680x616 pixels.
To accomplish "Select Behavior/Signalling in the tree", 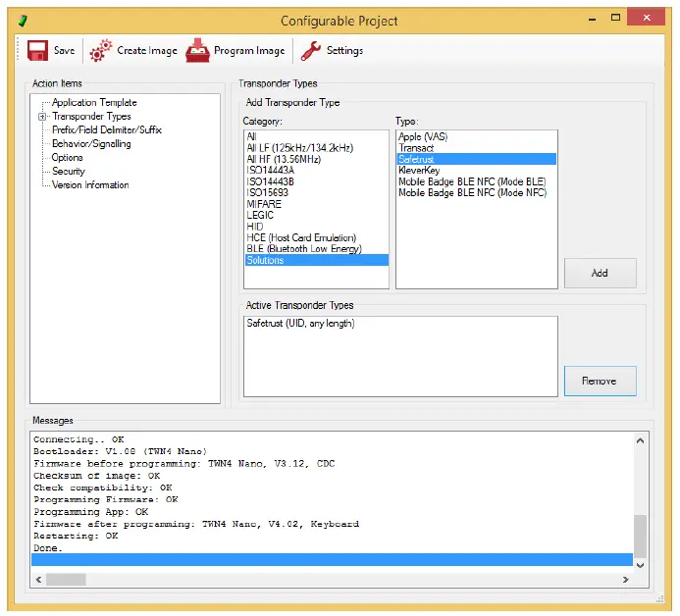I will point(91,144).
